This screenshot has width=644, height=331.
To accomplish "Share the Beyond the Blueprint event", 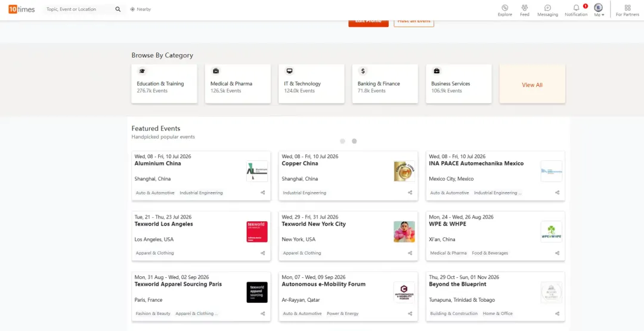I will pyautogui.click(x=558, y=313).
